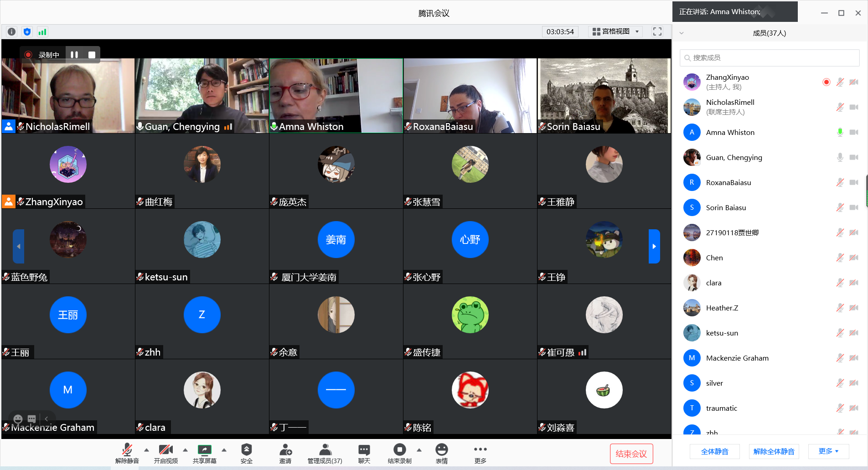Screen dimensions: 868x470
Task: Expand the 更多 dropdown in members panel
Action: point(828,451)
